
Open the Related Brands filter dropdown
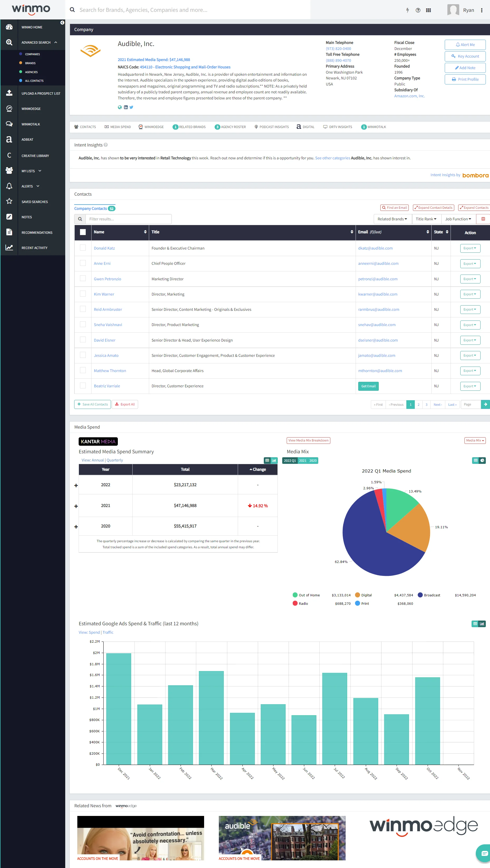point(392,219)
